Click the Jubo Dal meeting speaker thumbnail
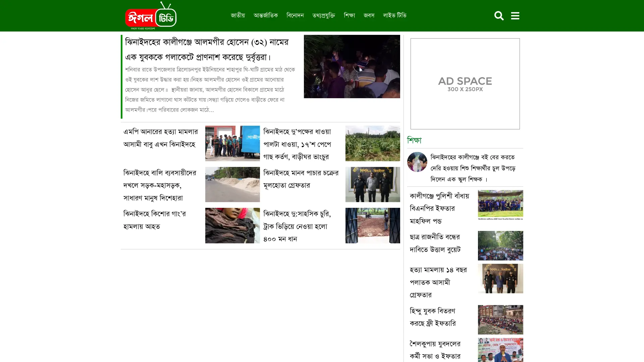Viewport: 644px width, 362px height. 500,350
